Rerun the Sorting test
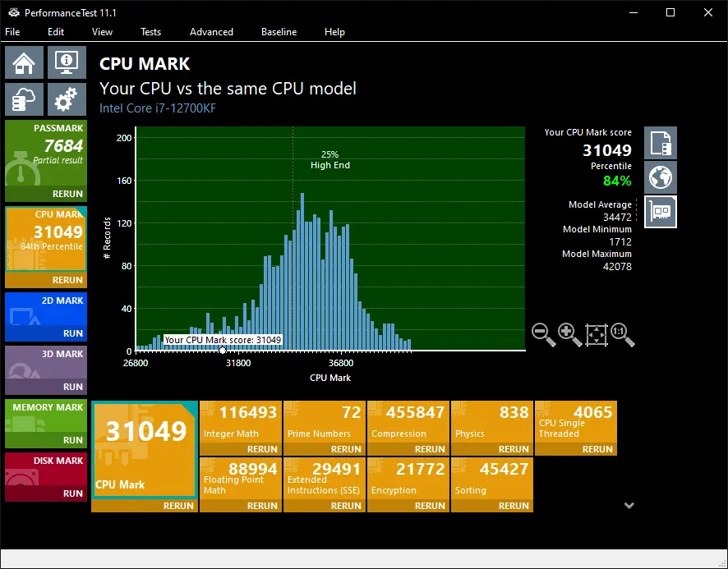The width and height of the screenshot is (728, 569). 514,506
